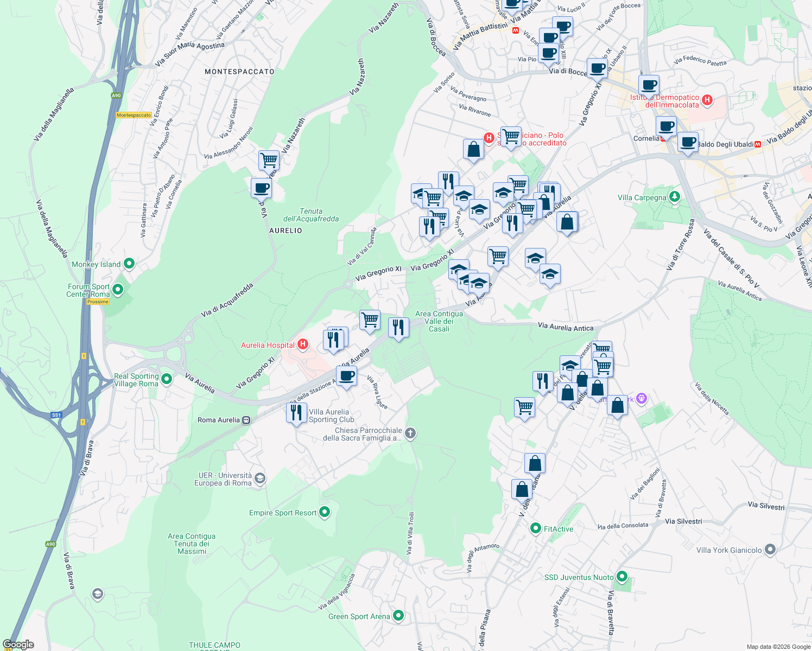Viewport: 812px width, 651px height.
Task: Select the Monkey Island green marker
Action: (x=129, y=264)
